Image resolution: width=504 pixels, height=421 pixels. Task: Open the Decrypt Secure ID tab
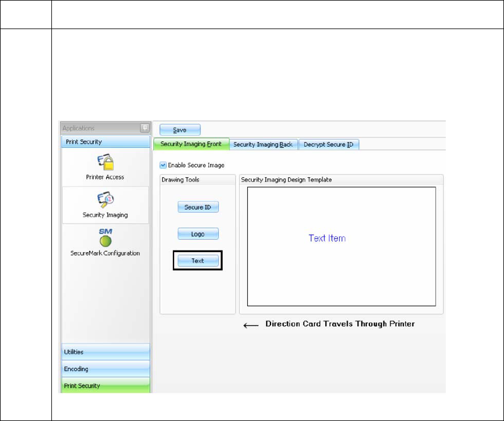tap(329, 144)
